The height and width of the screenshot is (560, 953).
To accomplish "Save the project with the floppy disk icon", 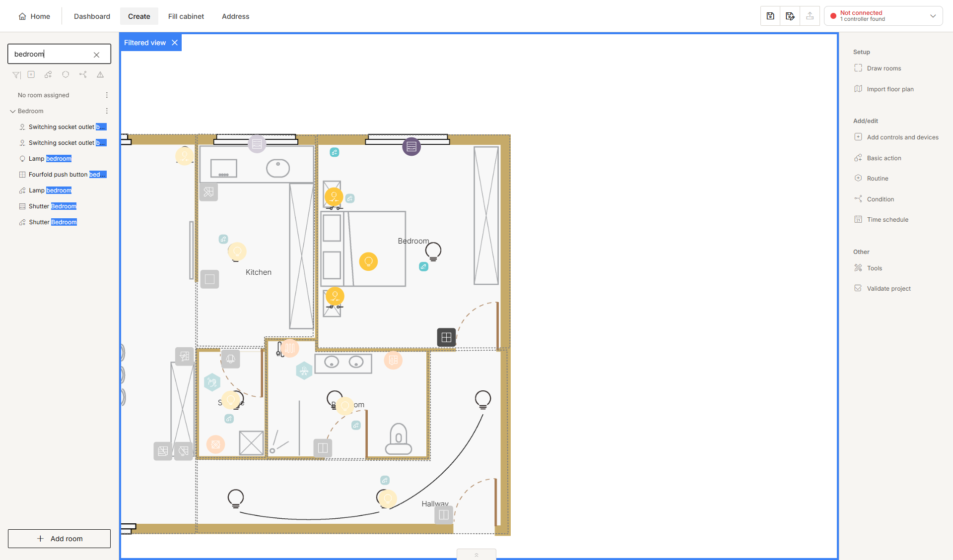I will (770, 16).
